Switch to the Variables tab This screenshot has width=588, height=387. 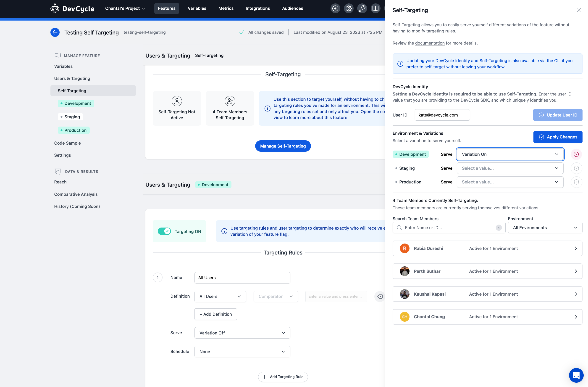(x=197, y=8)
